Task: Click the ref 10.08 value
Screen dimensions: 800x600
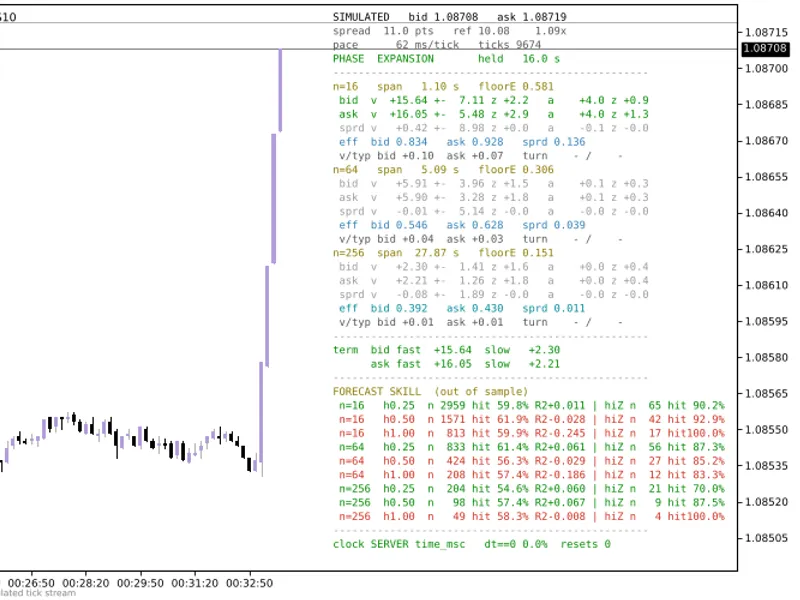Action: point(481,31)
